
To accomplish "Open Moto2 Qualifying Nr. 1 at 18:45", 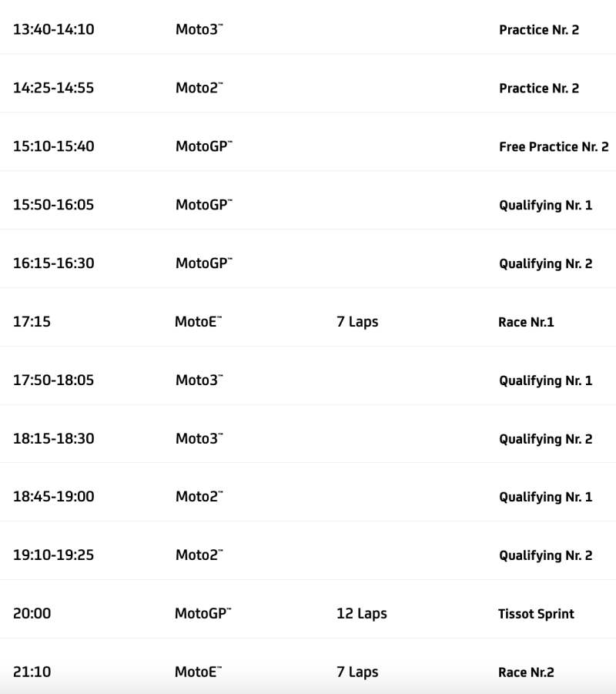I will point(545,497).
